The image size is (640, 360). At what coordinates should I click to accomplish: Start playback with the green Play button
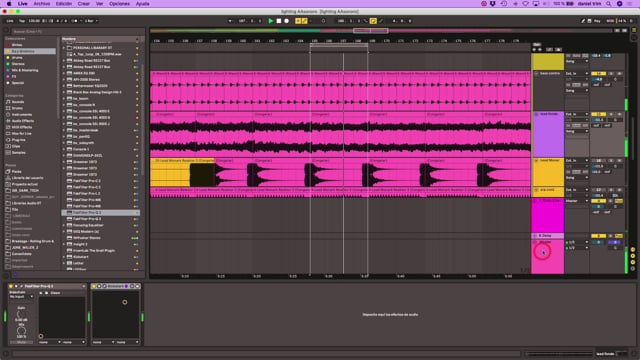[271, 21]
